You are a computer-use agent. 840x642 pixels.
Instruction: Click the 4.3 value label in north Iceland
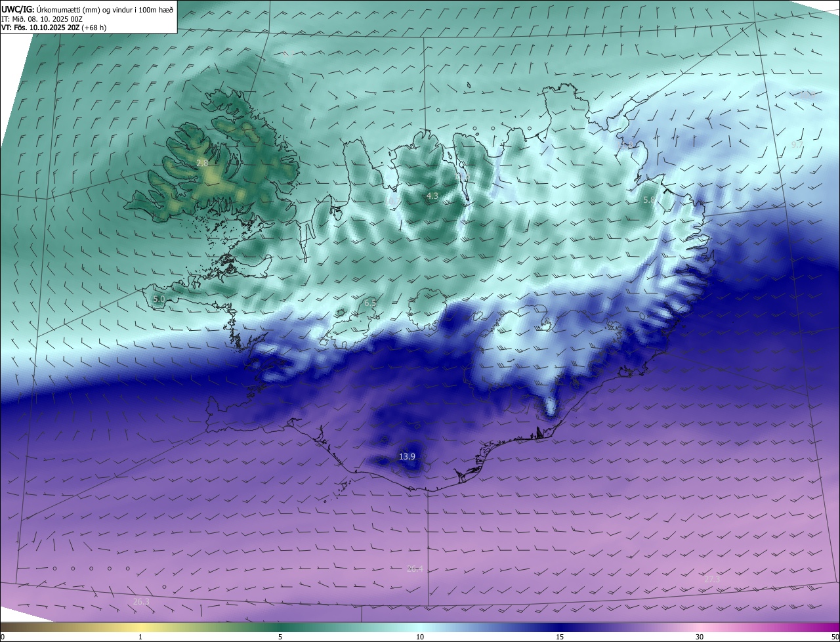pyautogui.click(x=432, y=196)
